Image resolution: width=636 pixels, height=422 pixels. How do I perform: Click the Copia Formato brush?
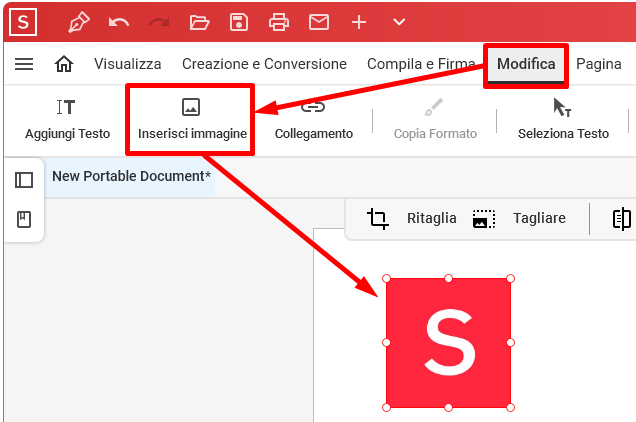(x=435, y=120)
